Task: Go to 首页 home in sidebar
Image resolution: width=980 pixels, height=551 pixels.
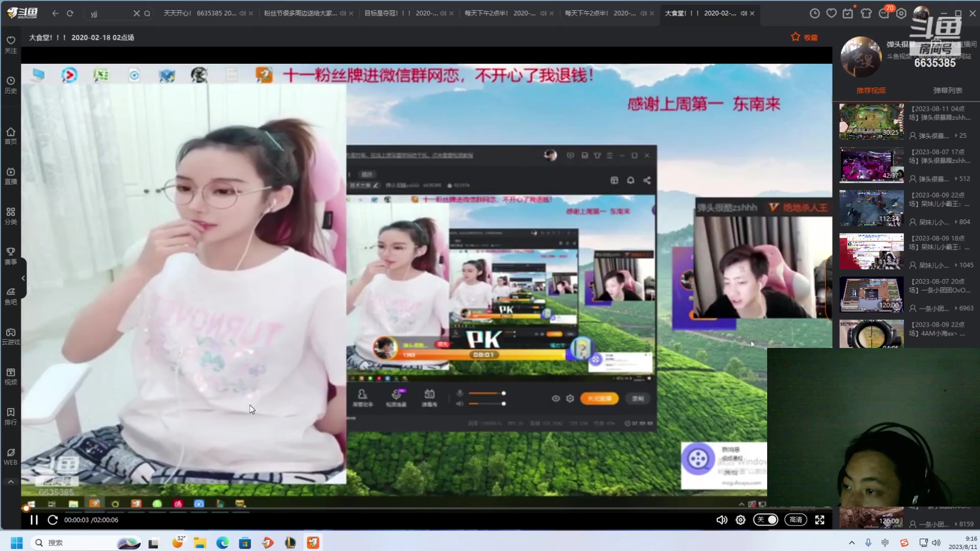Action: [x=11, y=136]
